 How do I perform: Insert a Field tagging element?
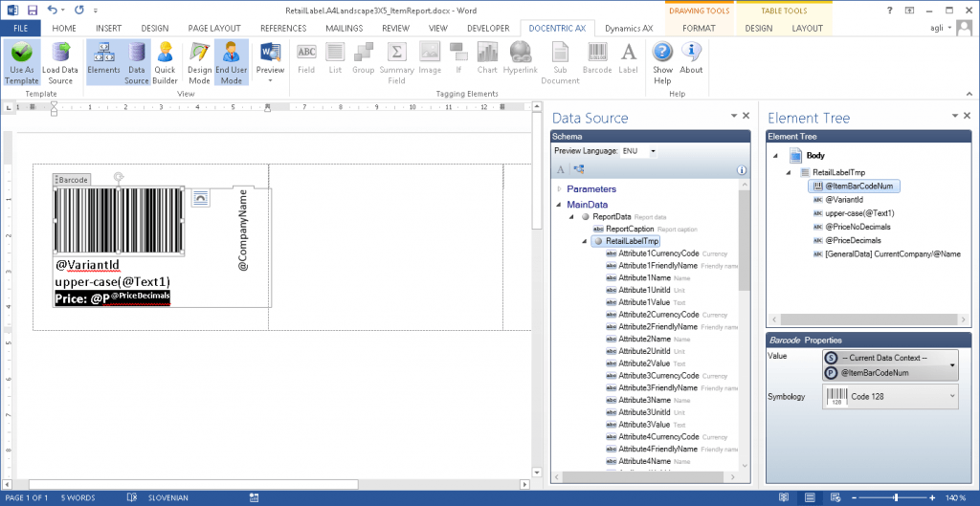pyautogui.click(x=306, y=58)
